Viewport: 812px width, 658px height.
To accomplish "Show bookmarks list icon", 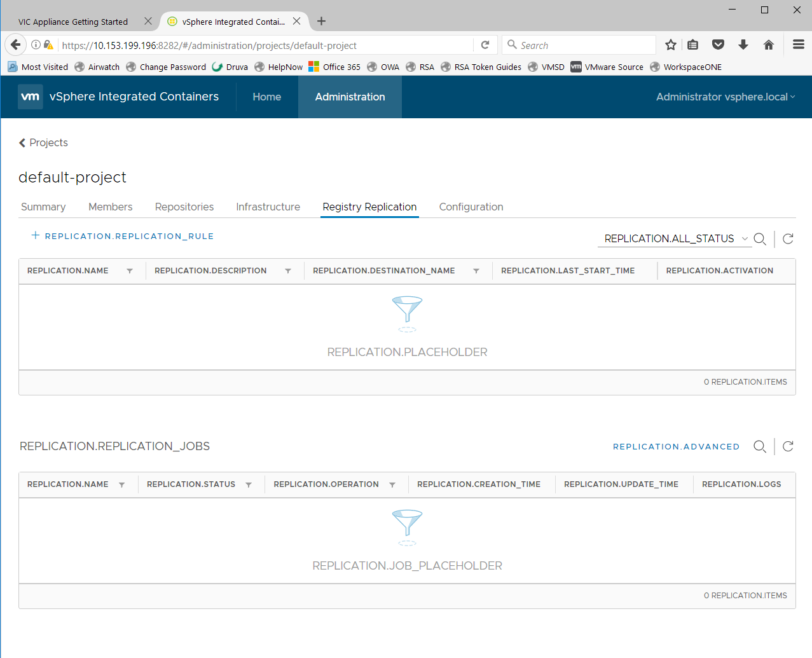I will point(693,45).
